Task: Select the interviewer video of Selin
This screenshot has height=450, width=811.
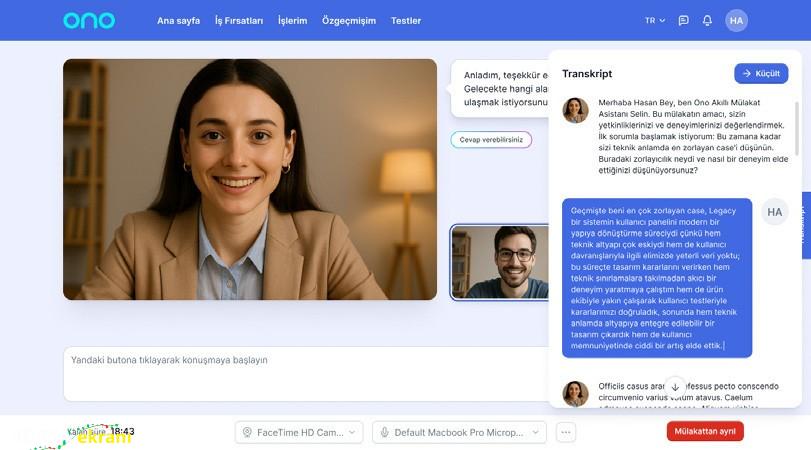Action: point(250,179)
